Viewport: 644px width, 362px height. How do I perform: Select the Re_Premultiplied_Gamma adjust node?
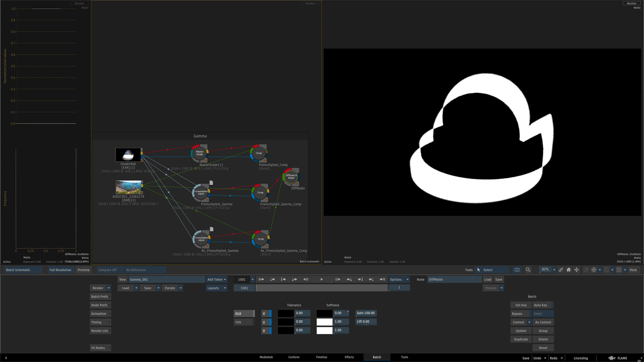(x=201, y=239)
